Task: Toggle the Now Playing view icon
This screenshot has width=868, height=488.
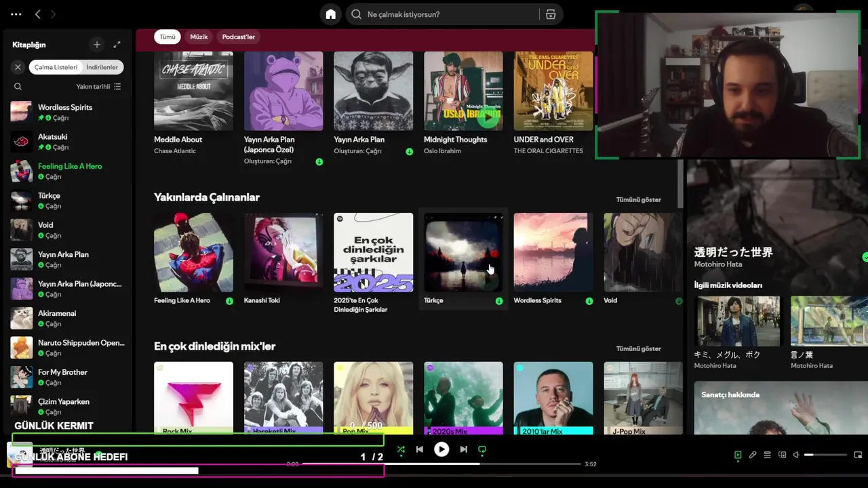Action: [738, 455]
